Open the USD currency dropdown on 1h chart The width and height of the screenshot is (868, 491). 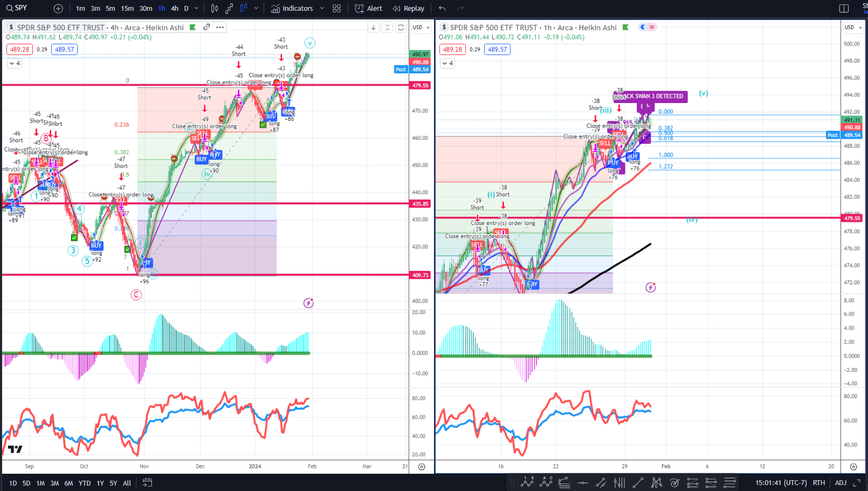(x=853, y=28)
